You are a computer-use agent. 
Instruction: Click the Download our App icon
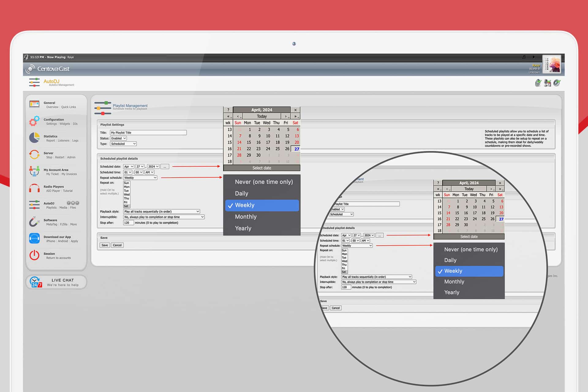(x=34, y=238)
